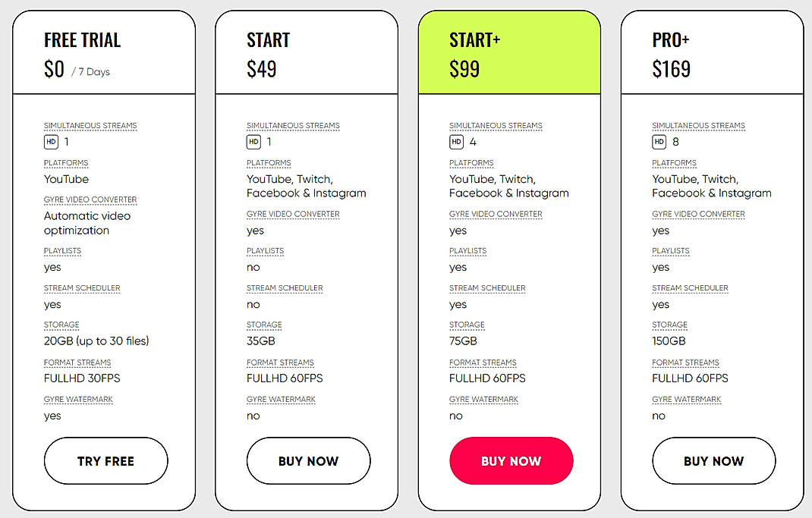The width and height of the screenshot is (812, 518).
Task: Select the HD badge in the Start+ column
Action: pos(455,141)
